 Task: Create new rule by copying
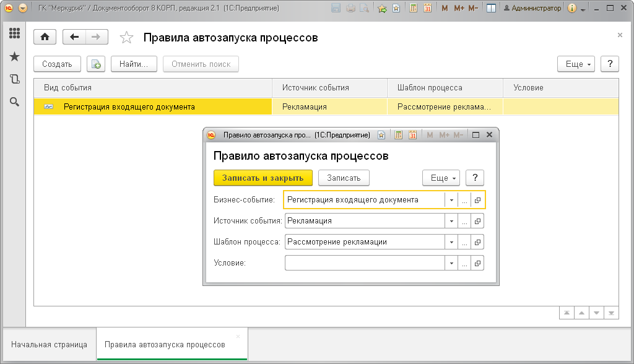click(x=96, y=64)
